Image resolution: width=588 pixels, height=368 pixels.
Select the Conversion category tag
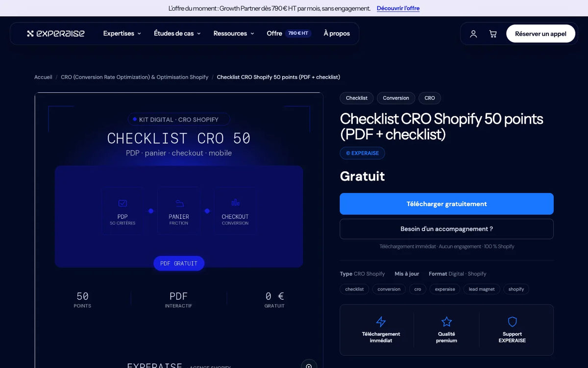pos(396,98)
